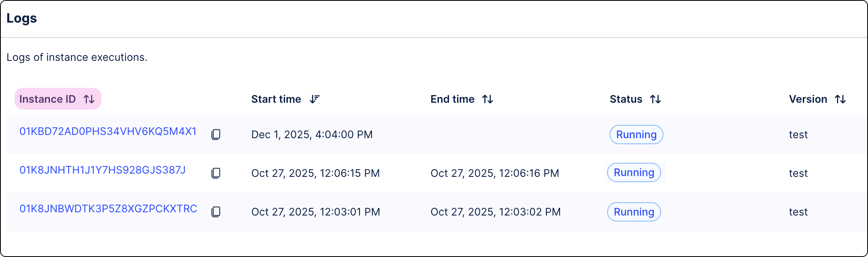The height and width of the screenshot is (257, 868).
Task: Click sort arrows next to Version
Action: 840,99
